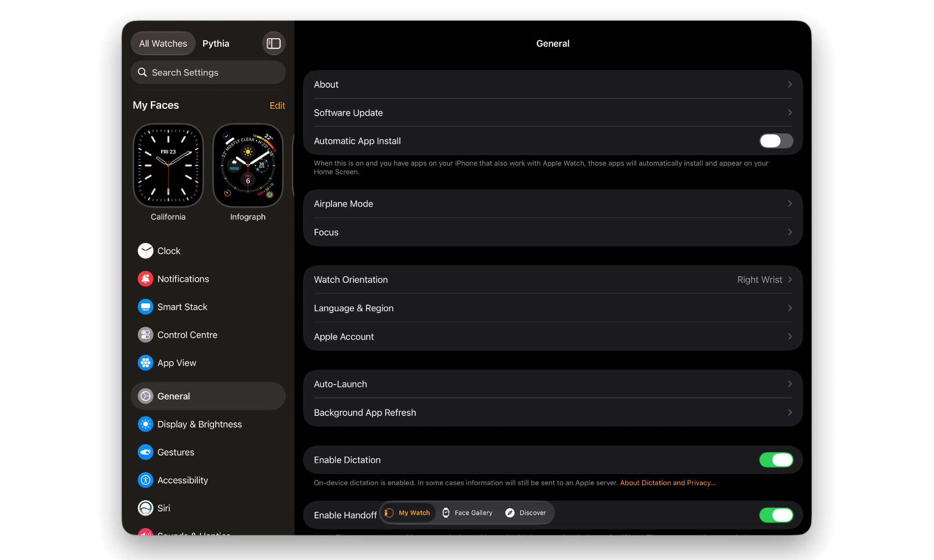934x560 pixels.
Task: Click the Airplane Mode label
Action: click(343, 204)
